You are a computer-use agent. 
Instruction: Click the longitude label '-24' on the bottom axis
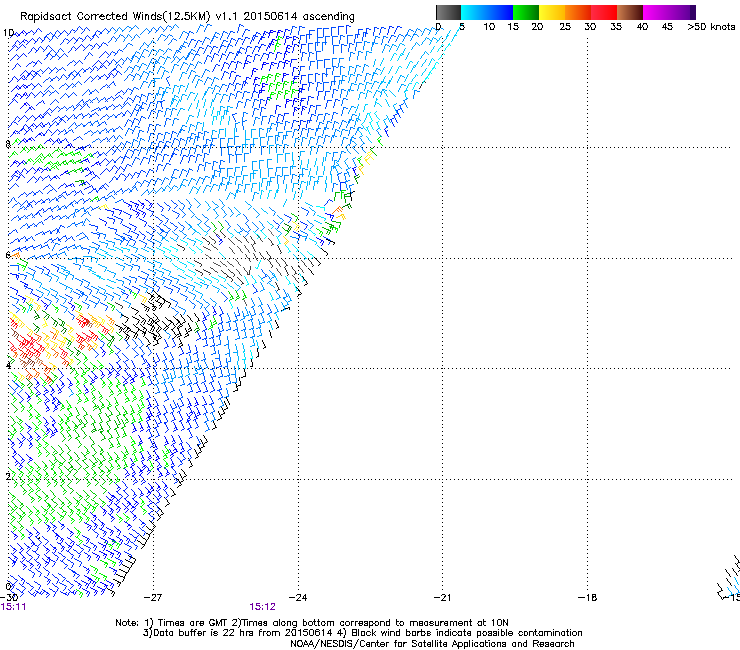coord(298,598)
